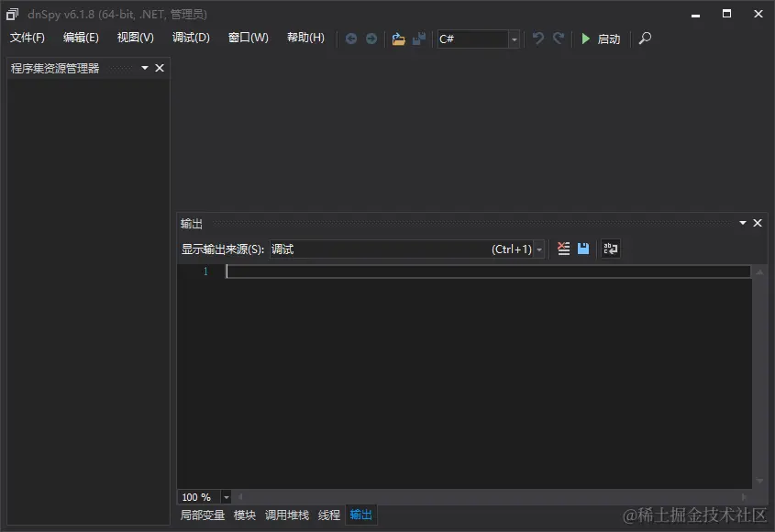Close the output panel
Screen dimensions: 775x532
click(758, 223)
